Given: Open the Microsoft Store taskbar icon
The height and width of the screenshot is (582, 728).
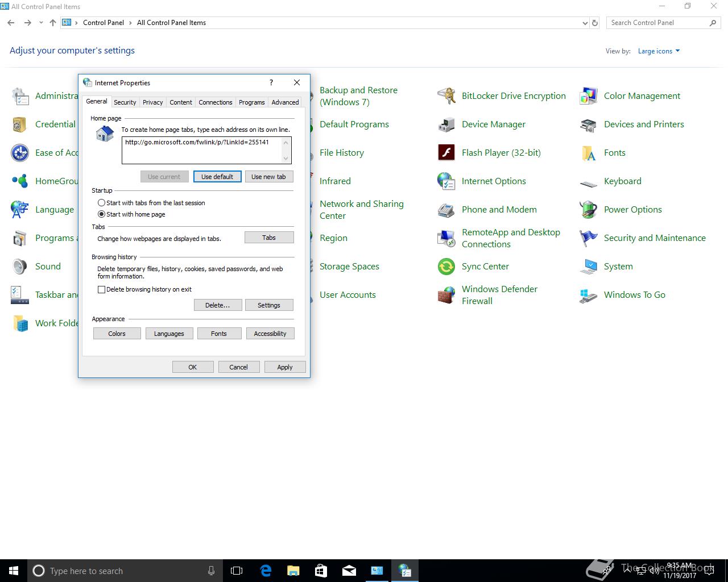Looking at the screenshot, I should pos(321,571).
